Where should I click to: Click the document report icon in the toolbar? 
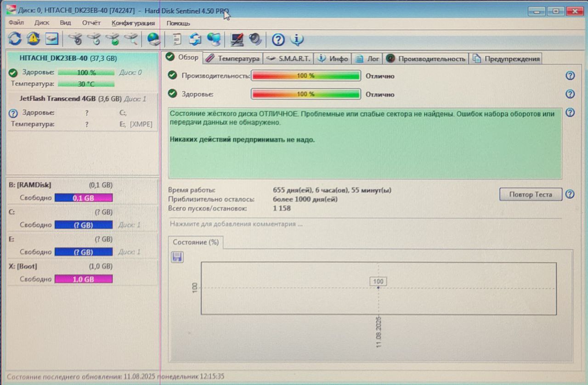point(177,39)
